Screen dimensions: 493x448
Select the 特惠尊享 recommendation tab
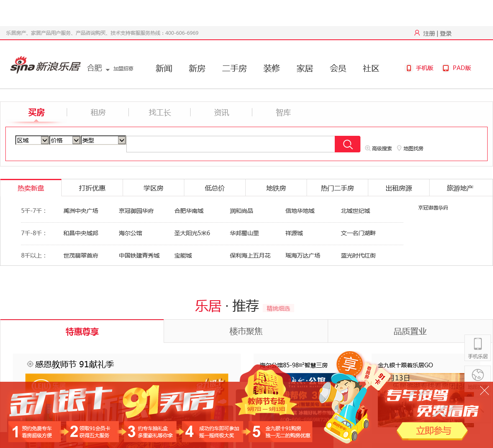[x=82, y=331]
